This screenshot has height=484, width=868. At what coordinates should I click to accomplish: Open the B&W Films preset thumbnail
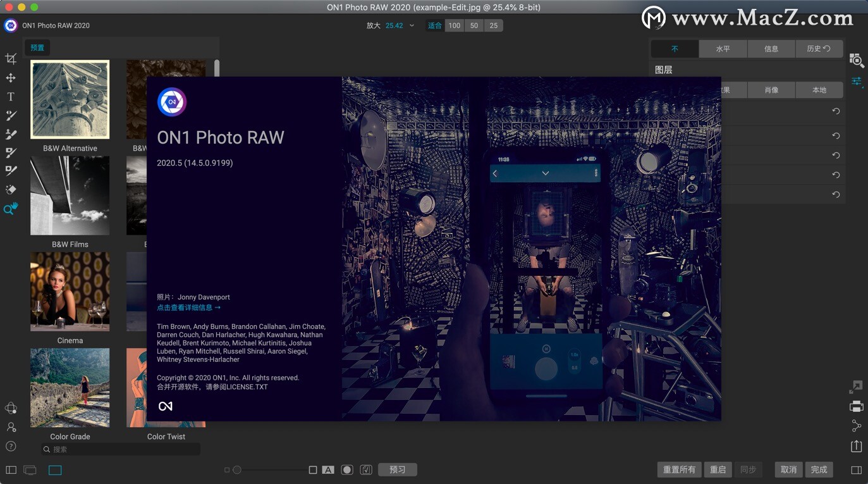(70, 195)
